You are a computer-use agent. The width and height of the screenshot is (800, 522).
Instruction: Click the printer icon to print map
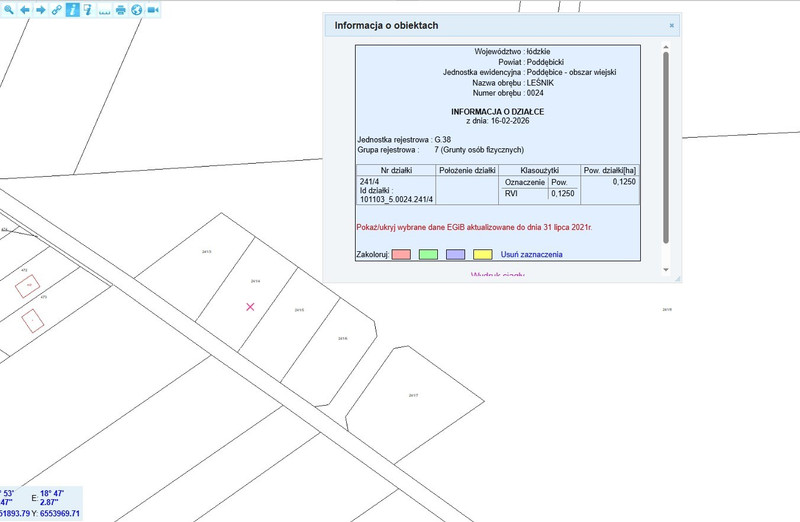tap(121, 9)
